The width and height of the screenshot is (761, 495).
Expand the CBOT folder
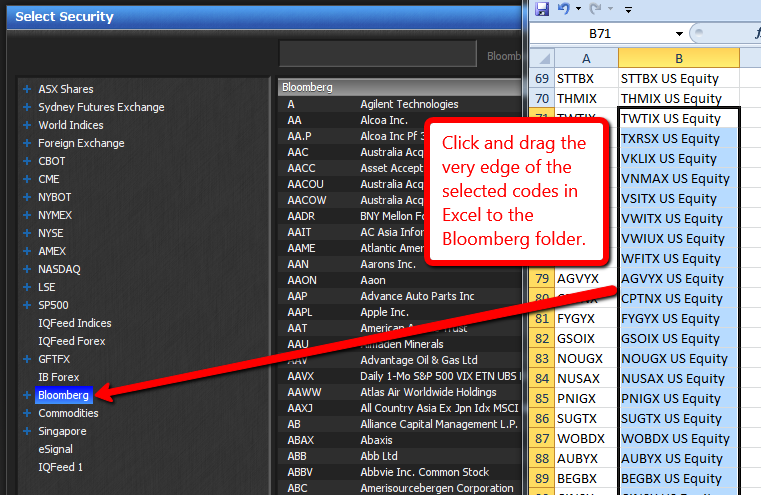pyautogui.click(x=27, y=161)
